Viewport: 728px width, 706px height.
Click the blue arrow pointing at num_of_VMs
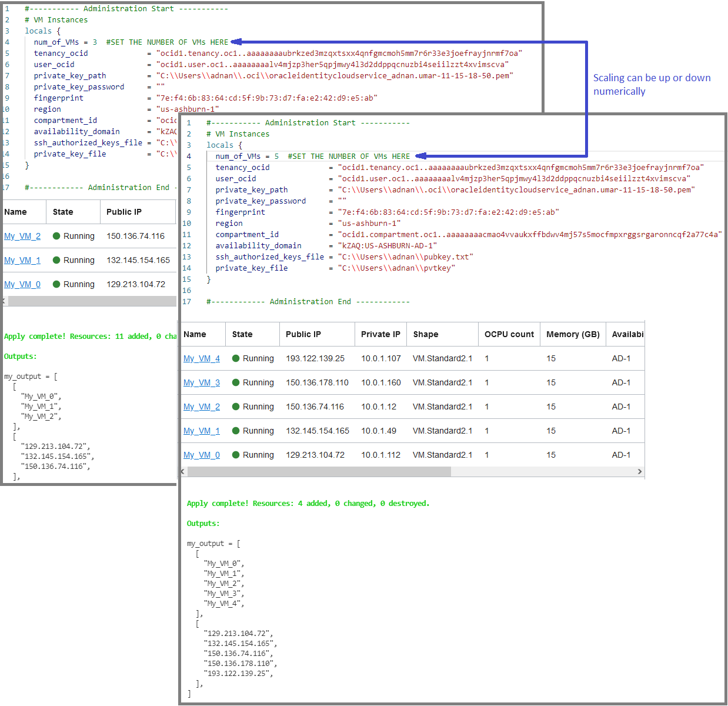(419, 156)
